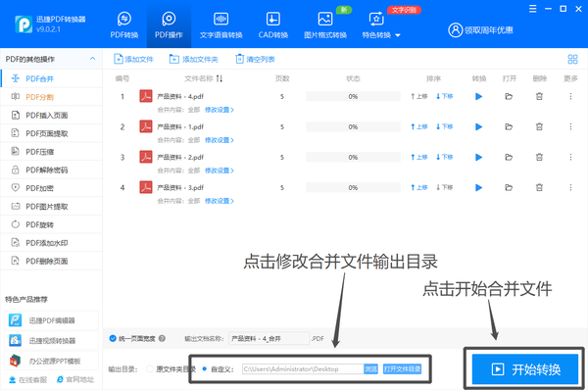The width and height of the screenshot is (588, 390).
Task: Open the CAD转换 tab
Action: 273,25
